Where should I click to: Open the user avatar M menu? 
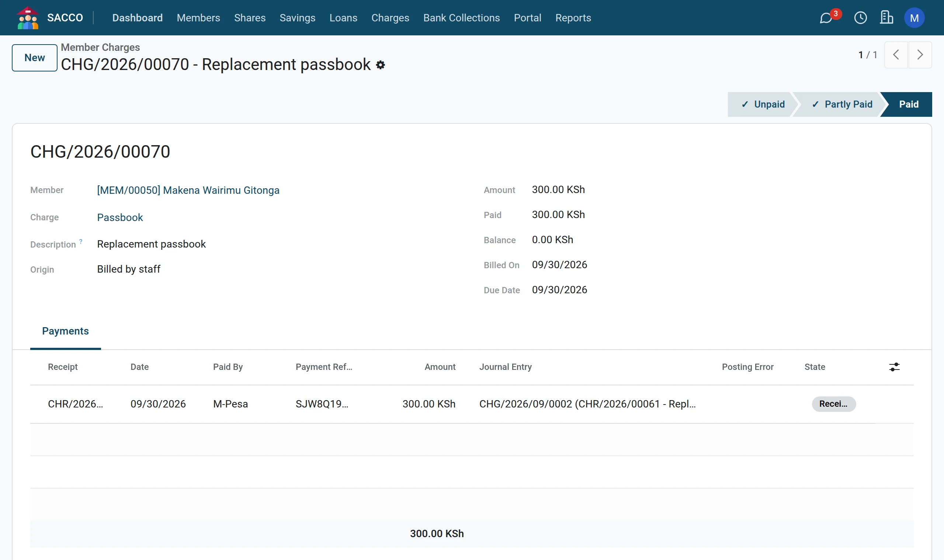(914, 18)
